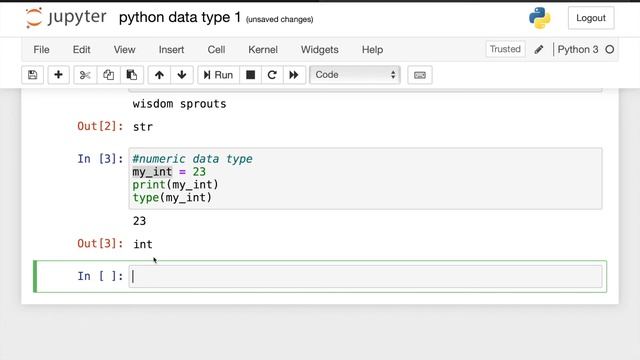Screen dimensions: 640x360
Task: Open the View menu
Action: 124,49
